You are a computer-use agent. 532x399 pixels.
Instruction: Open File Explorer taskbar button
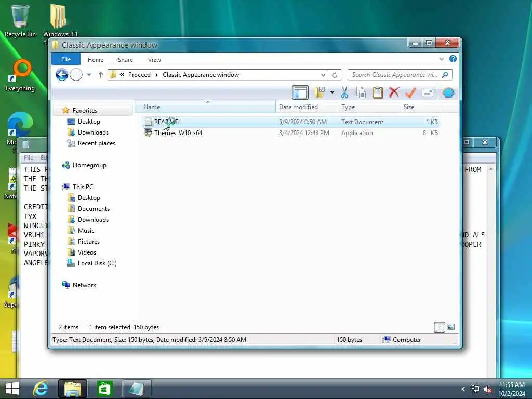(x=72, y=389)
